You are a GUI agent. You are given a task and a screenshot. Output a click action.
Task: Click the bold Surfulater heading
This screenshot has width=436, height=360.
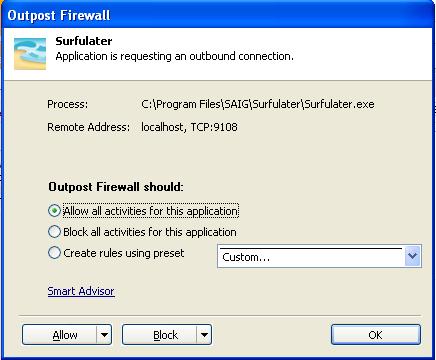pyautogui.click(x=84, y=41)
